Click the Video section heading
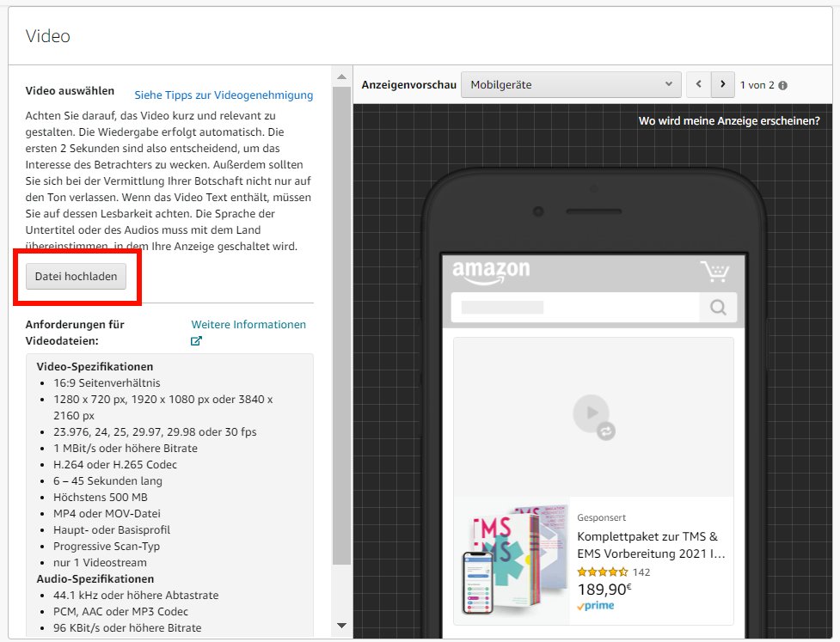 click(x=47, y=36)
